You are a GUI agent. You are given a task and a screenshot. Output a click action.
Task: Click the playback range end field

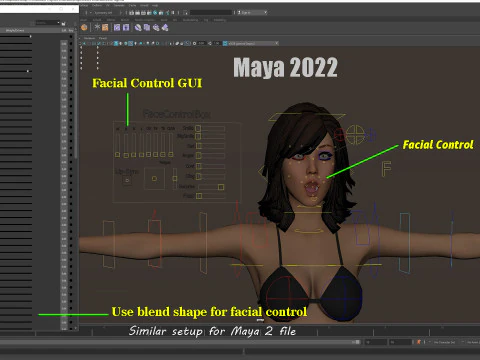pyautogui.click(x=401, y=342)
